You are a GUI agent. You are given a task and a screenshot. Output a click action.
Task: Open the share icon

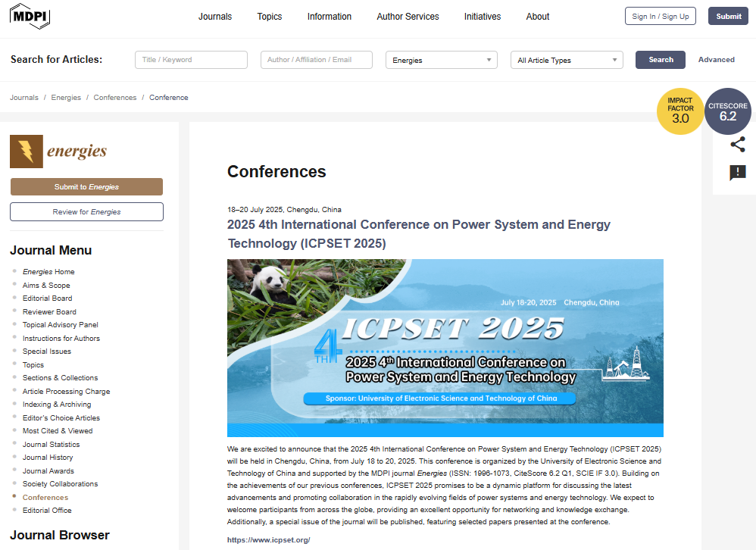coord(738,144)
